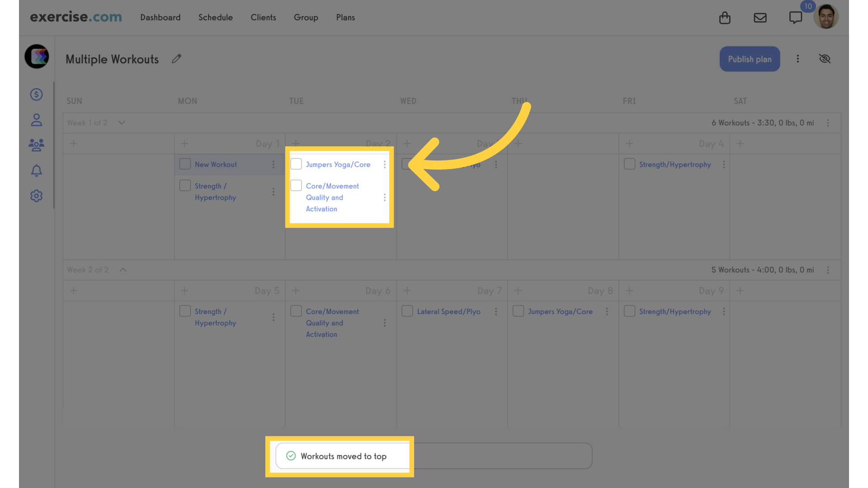The width and height of the screenshot is (868, 488).
Task: Click the Publish plan button
Action: (750, 58)
